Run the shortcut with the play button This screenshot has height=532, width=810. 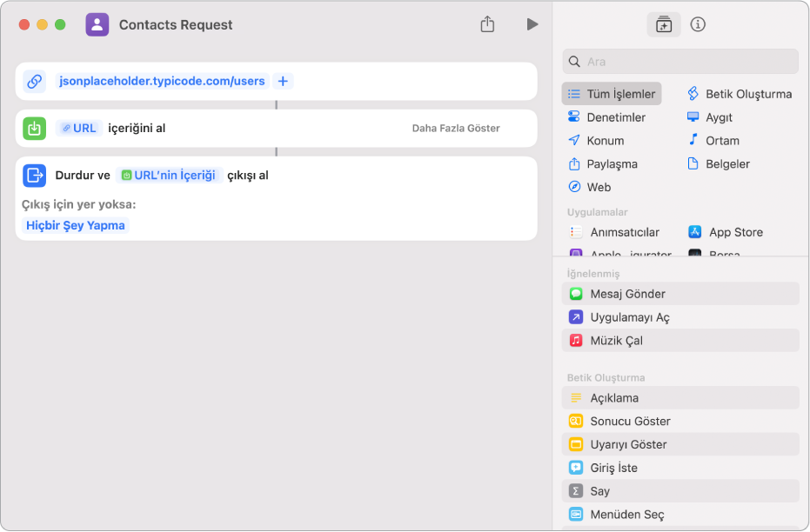[532, 24]
